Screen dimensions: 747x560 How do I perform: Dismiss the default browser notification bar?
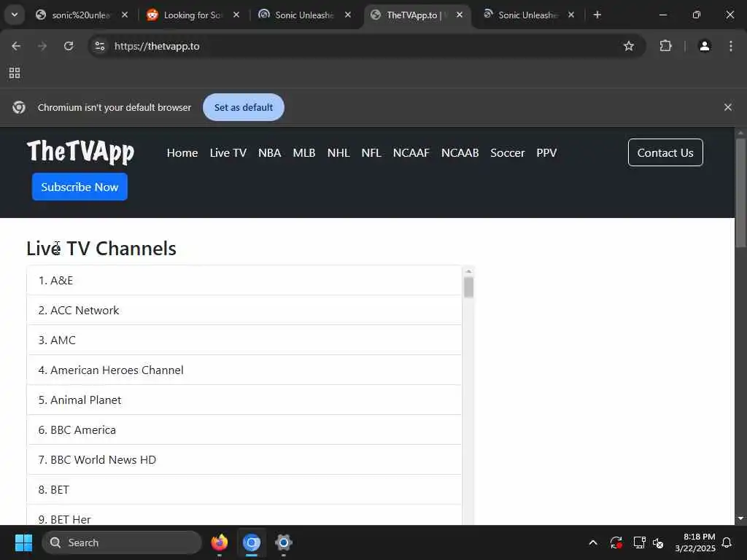[728, 107]
